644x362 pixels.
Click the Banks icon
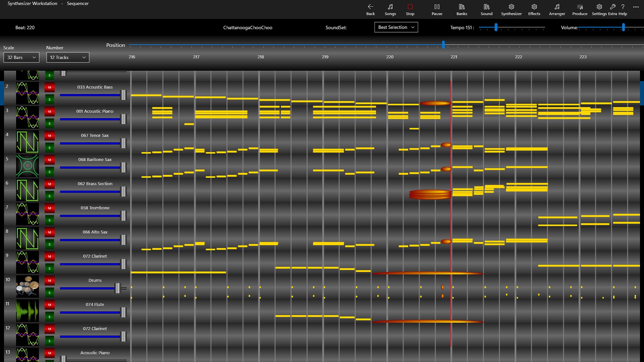[462, 9]
